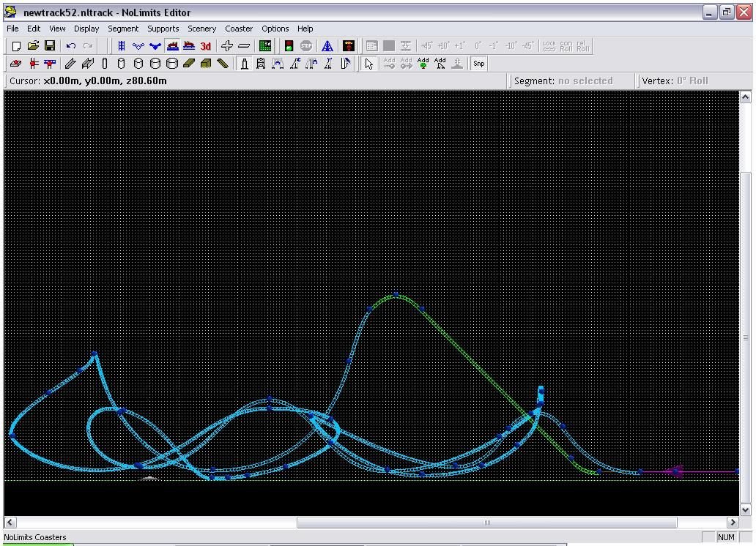This screenshot has width=756, height=546.
Task: Select the arch-shaped support icon
Action: 278,63
